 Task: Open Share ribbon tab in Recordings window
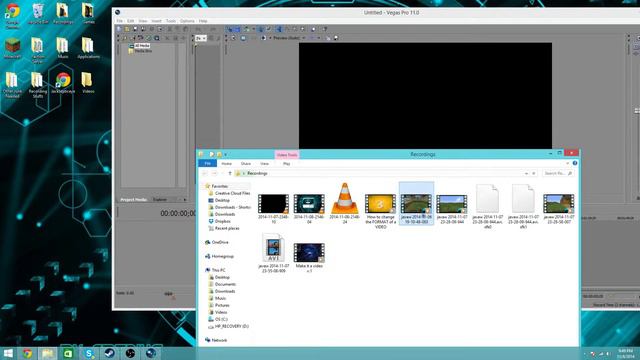click(x=246, y=164)
